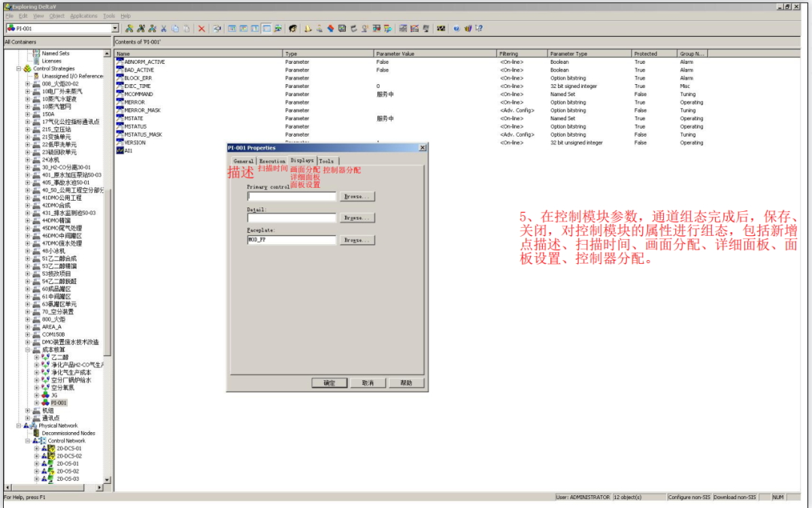
Task: Cancel with the 取消 button
Action: (x=368, y=383)
